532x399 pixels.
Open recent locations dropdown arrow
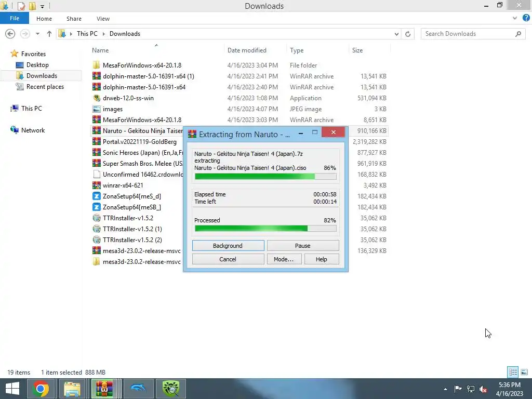point(37,34)
